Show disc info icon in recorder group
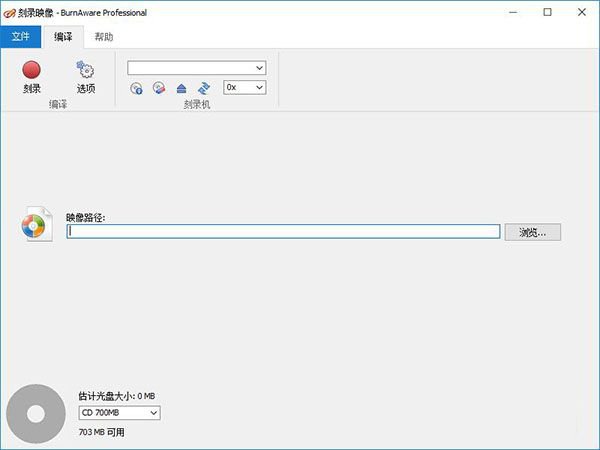 (136, 88)
